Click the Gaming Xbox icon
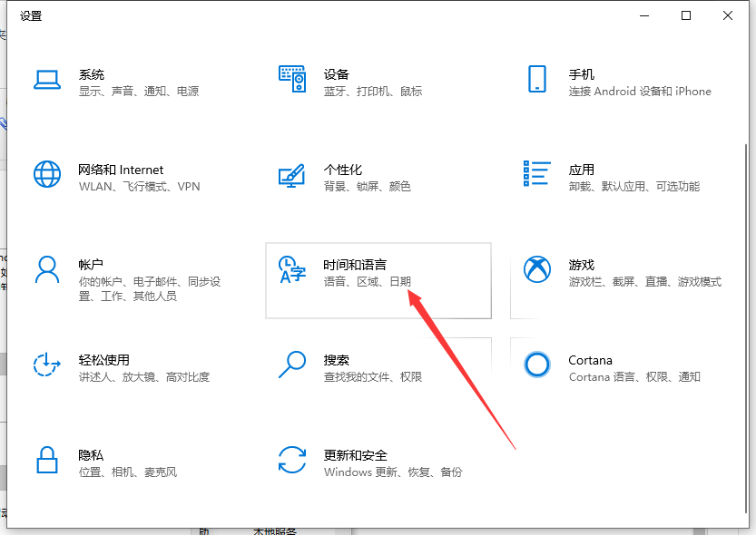Viewport: 756px width, 535px height. (537, 269)
